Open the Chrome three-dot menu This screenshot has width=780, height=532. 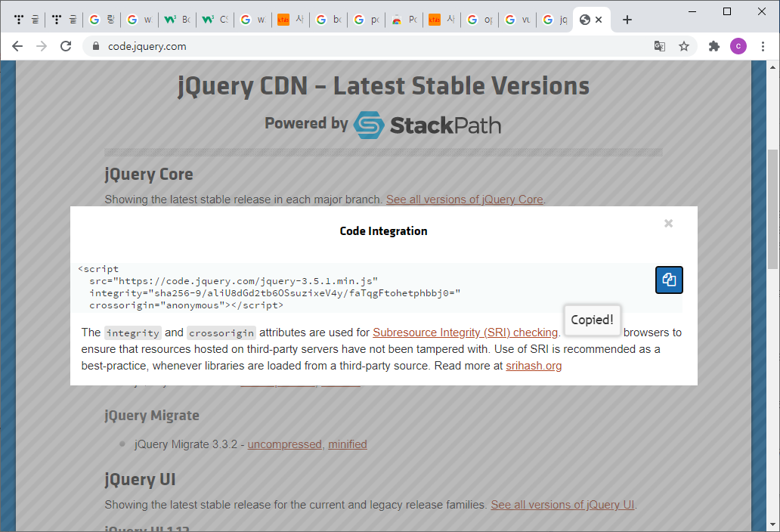pyautogui.click(x=763, y=46)
